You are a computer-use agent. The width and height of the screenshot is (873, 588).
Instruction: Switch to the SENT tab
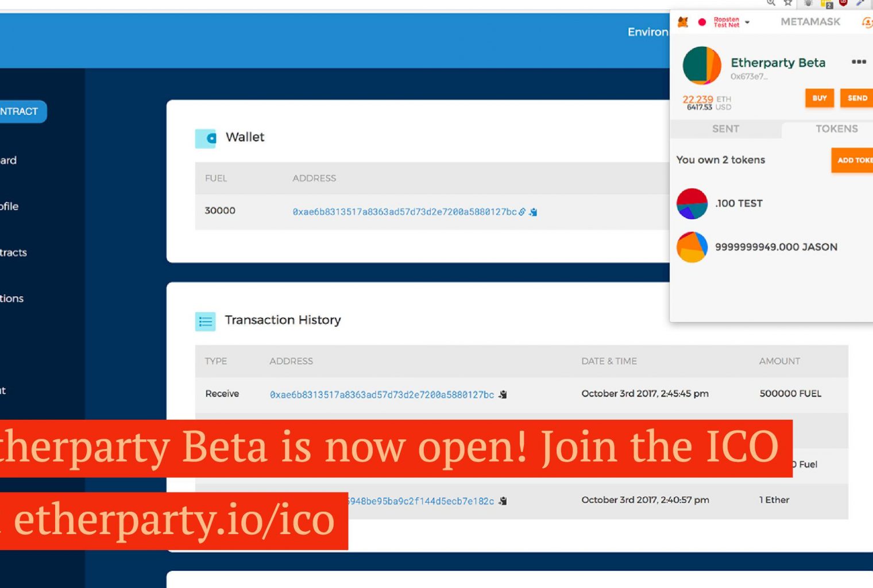click(x=725, y=129)
